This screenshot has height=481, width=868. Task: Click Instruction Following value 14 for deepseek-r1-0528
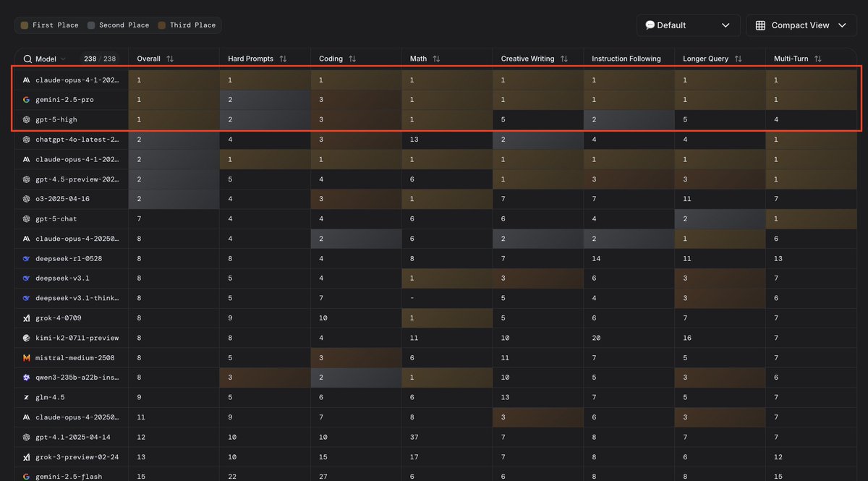(x=596, y=258)
